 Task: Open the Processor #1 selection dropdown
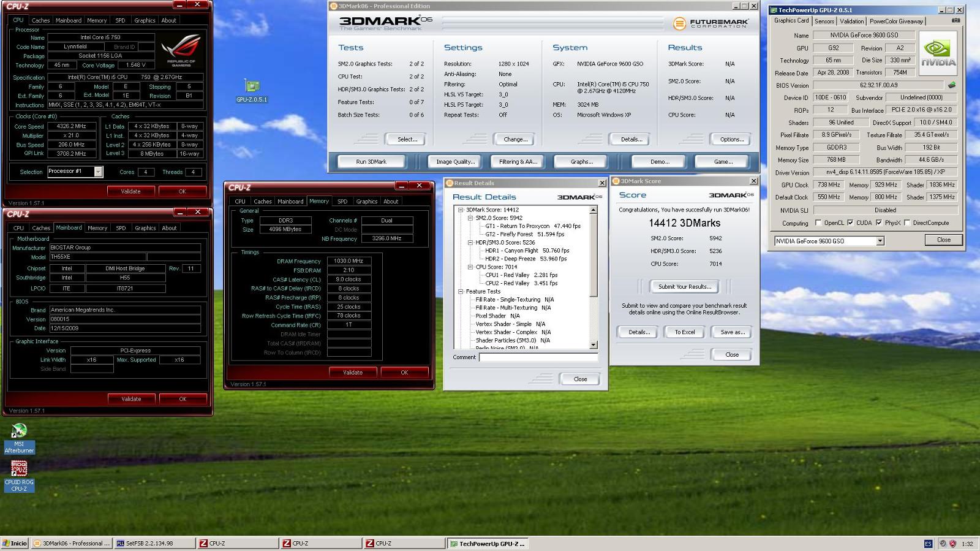click(x=98, y=172)
